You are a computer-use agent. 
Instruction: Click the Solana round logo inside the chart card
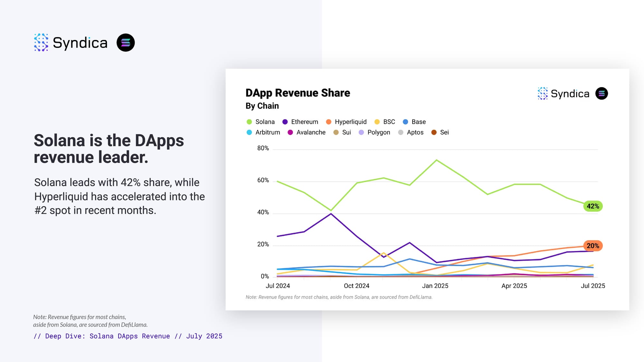(601, 93)
